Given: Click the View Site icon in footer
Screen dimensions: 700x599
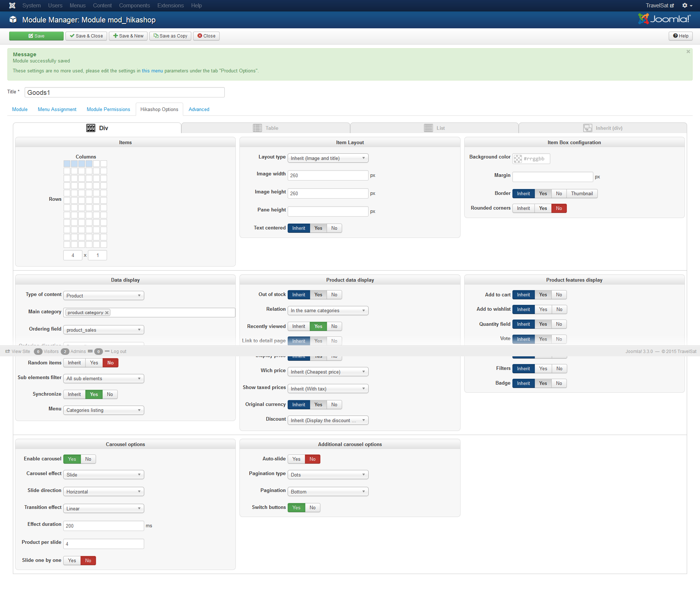Looking at the screenshot, I should (8, 352).
